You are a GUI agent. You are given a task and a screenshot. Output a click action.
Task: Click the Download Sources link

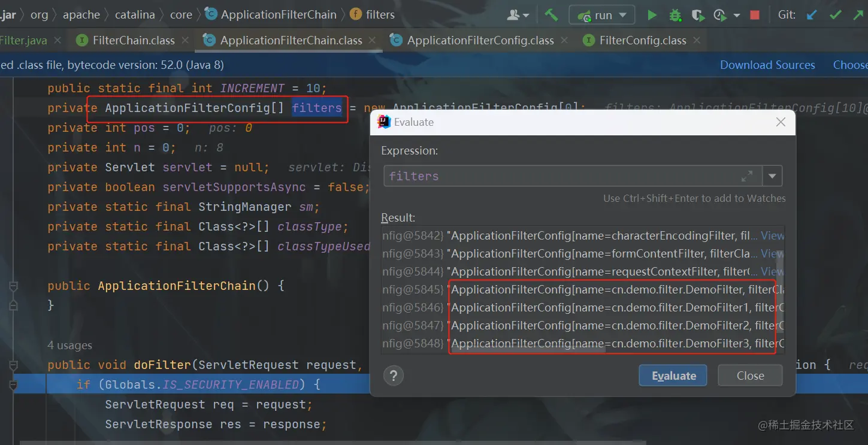pyautogui.click(x=767, y=65)
